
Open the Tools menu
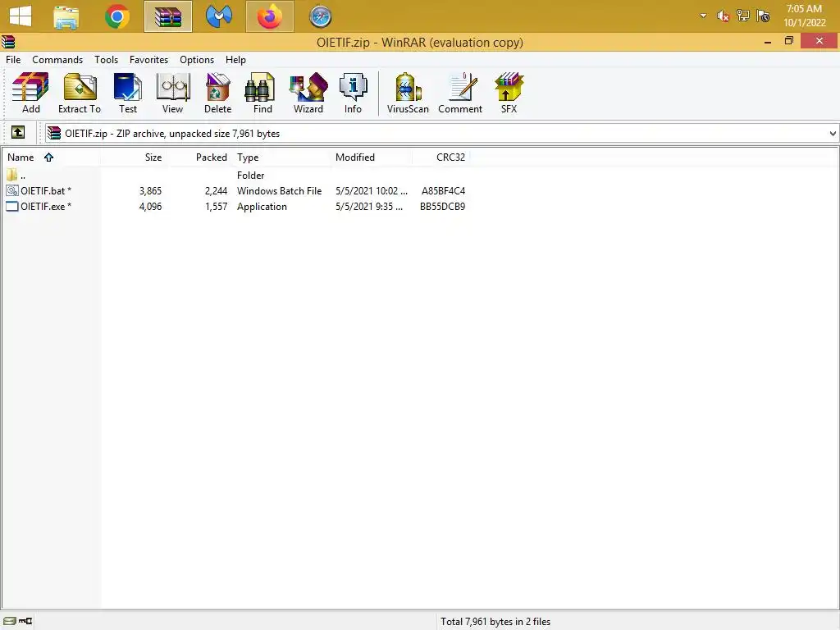(106, 59)
